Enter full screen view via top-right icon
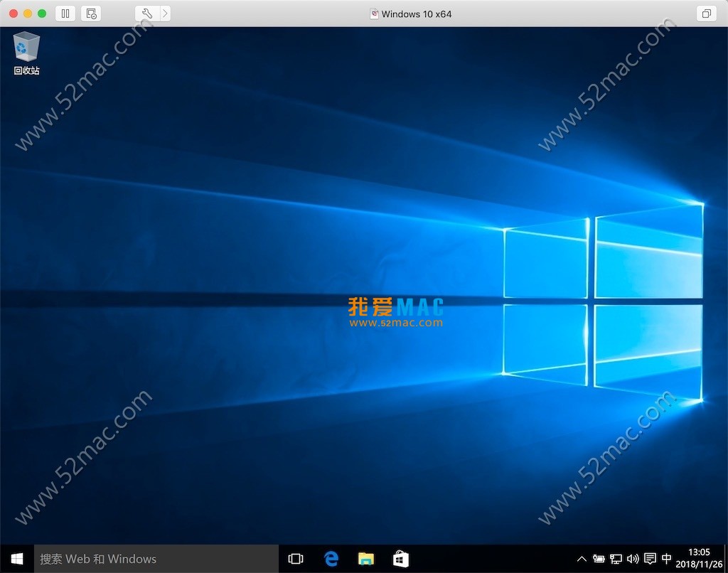 pos(707,14)
